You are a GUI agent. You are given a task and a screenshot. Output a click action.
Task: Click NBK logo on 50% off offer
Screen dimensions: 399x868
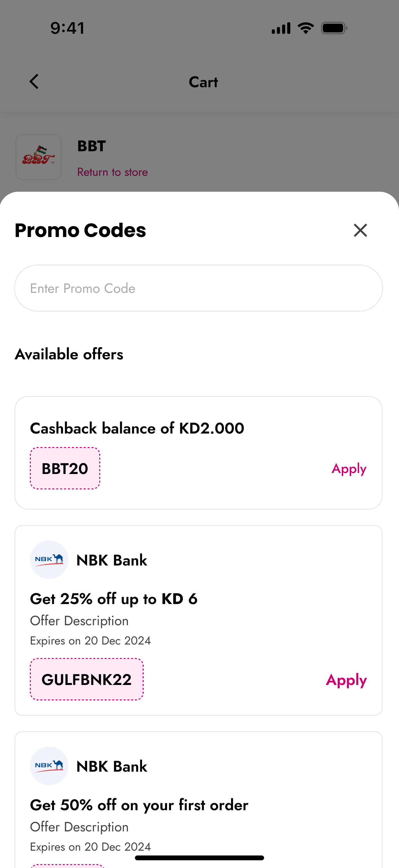[x=49, y=766]
